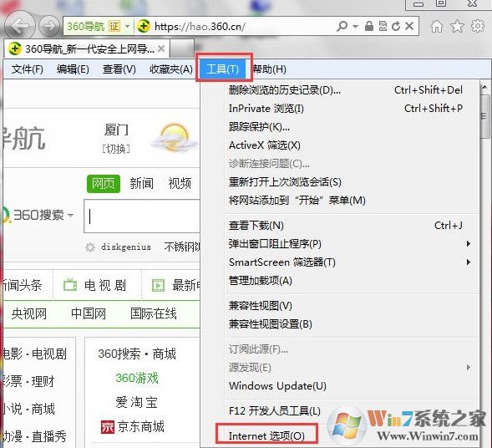Click the 360 search input box
The width and height of the screenshot is (492, 448).
[142, 216]
